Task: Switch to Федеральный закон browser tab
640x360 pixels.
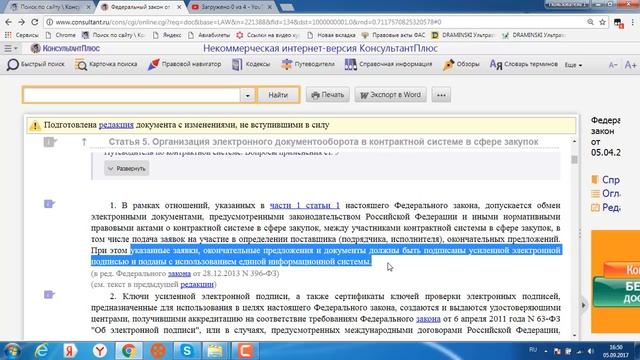Action: 141,7
